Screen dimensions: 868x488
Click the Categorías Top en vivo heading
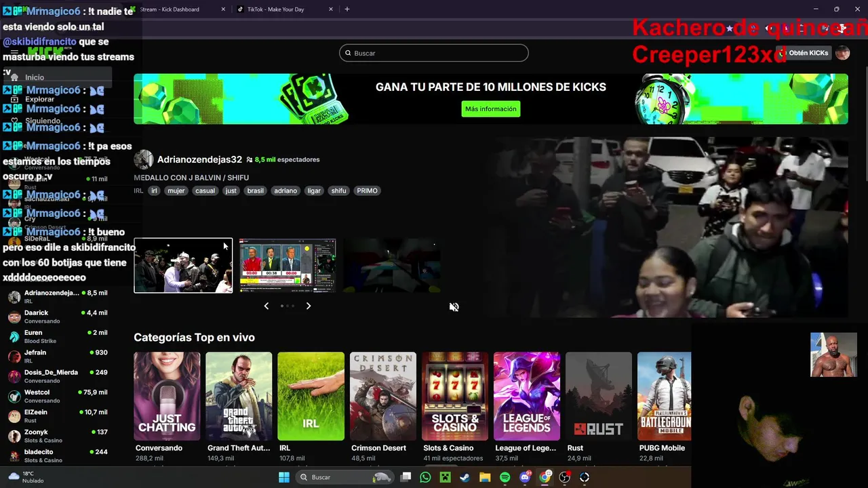point(194,338)
